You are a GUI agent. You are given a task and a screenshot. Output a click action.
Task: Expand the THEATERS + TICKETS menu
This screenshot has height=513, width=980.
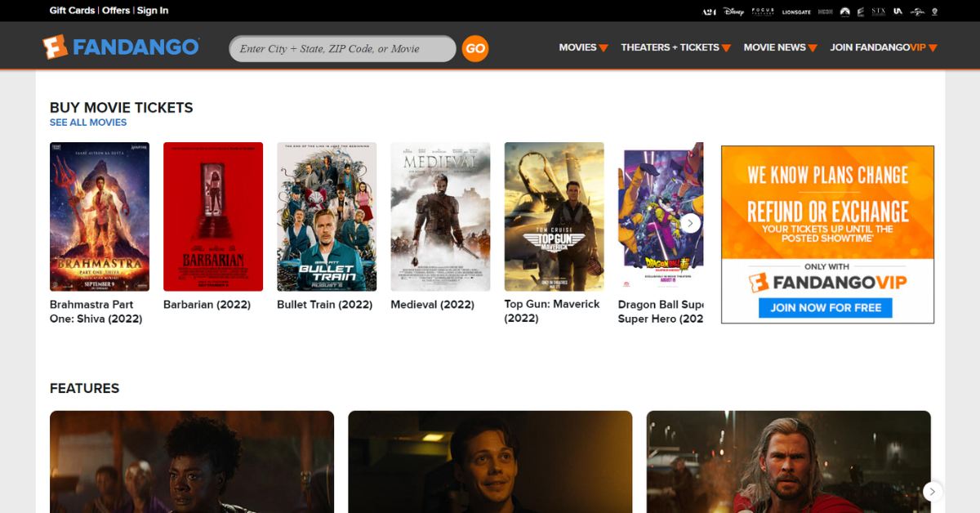pyautogui.click(x=674, y=47)
